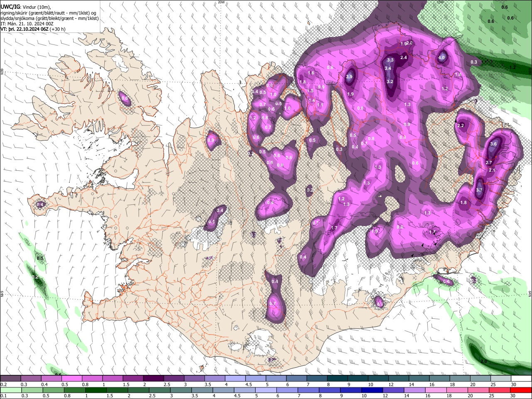Image resolution: width=532 pixels, height=399 pixels.
Task: Click the 3.9 snowfall value on the map
Action: tap(350, 76)
